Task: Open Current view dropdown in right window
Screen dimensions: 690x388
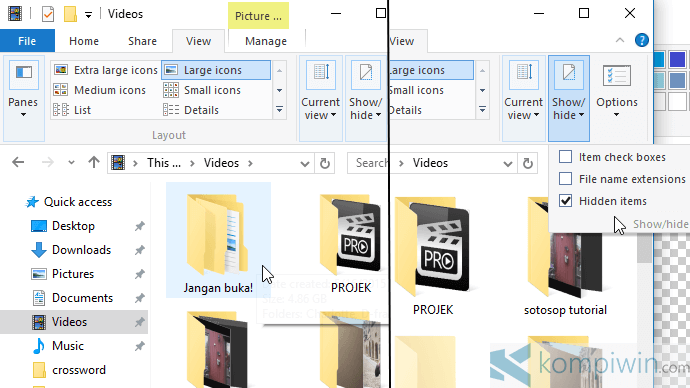Action: coord(523,98)
